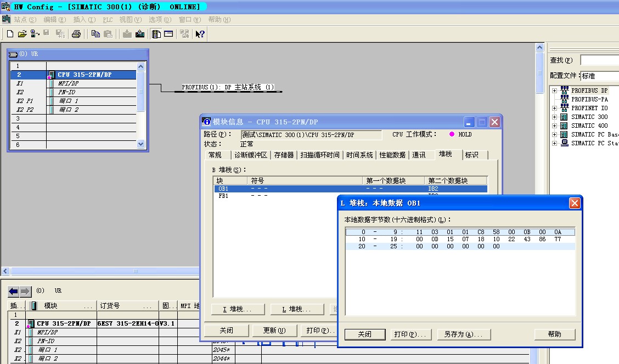This screenshot has width=619, height=364.
Task: Click the Download to Module icon
Action: pyautogui.click(x=127, y=34)
